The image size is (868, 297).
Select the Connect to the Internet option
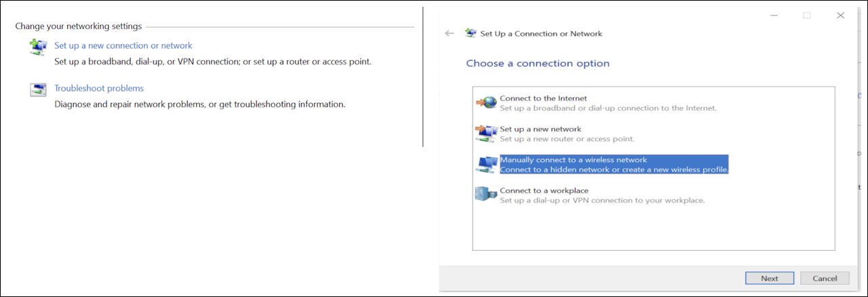pos(543,98)
